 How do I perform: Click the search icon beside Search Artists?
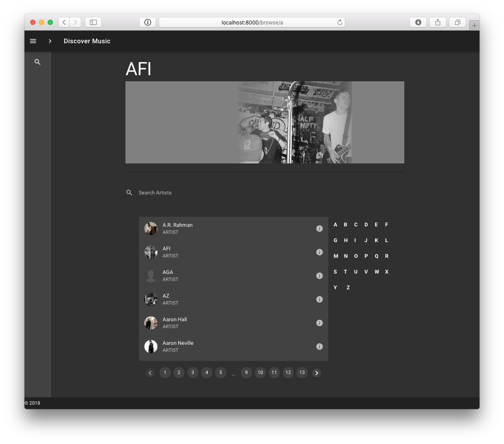pyautogui.click(x=129, y=192)
